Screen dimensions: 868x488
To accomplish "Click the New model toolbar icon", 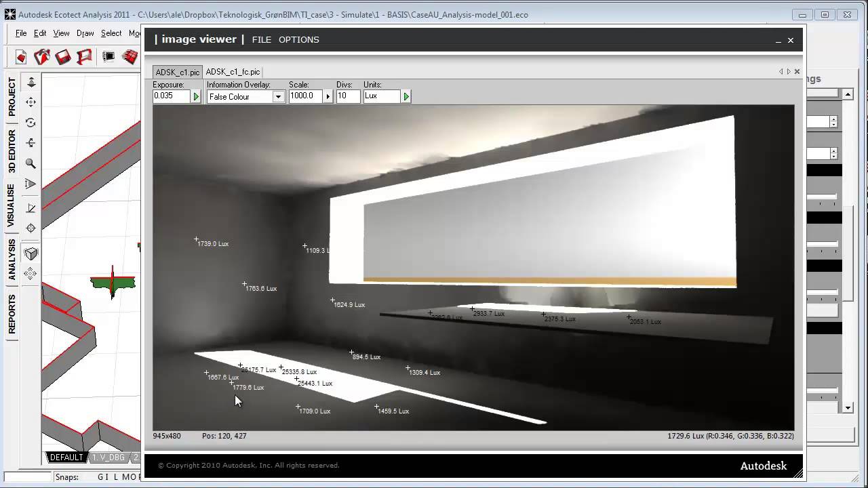I will tap(20, 57).
